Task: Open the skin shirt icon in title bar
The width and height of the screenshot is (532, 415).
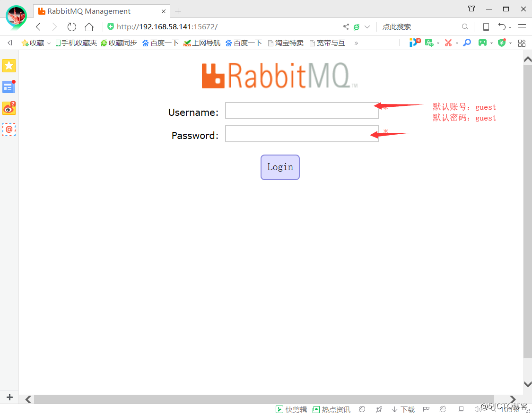Action: (471, 9)
